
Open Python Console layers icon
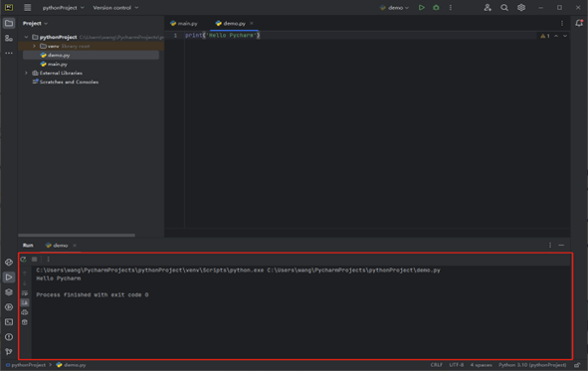[9, 292]
